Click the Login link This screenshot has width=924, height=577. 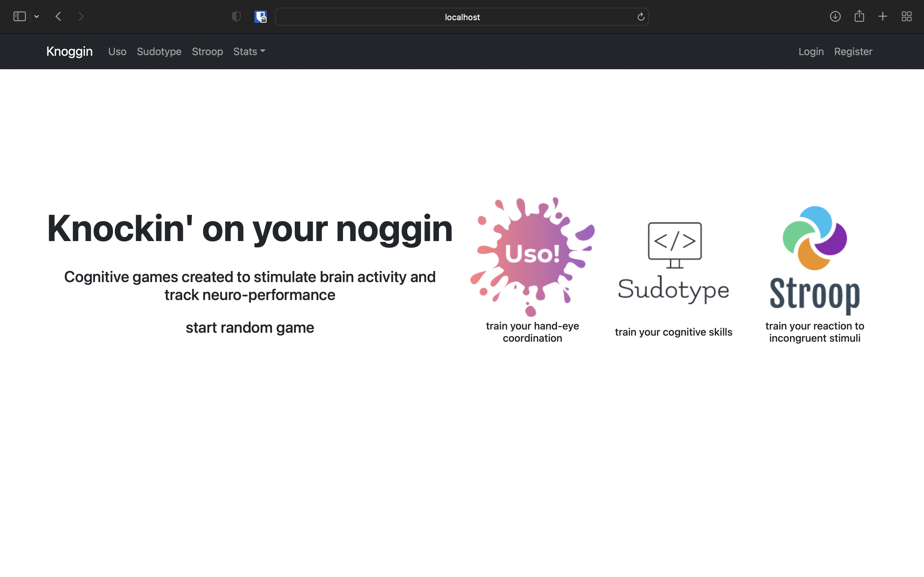(x=811, y=52)
